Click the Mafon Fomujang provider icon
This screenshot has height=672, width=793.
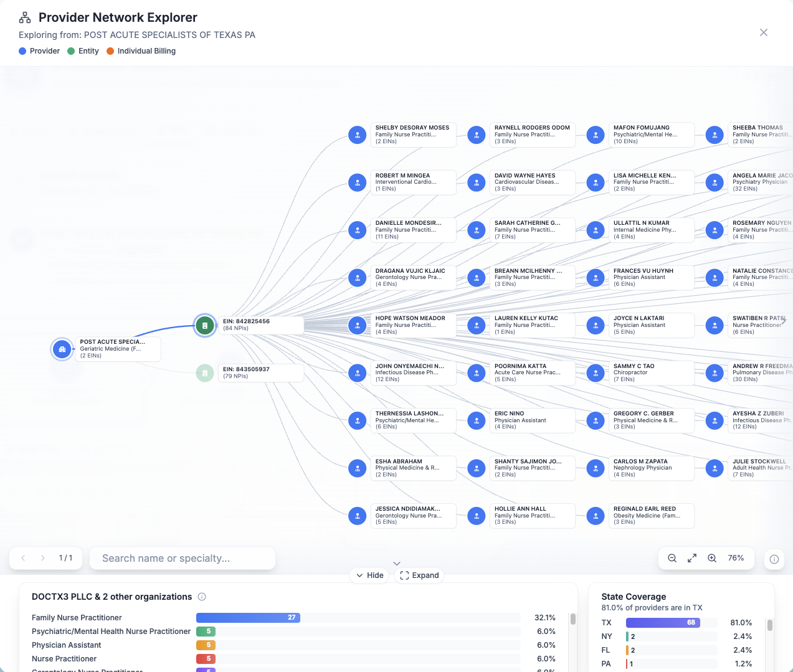(596, 135)
